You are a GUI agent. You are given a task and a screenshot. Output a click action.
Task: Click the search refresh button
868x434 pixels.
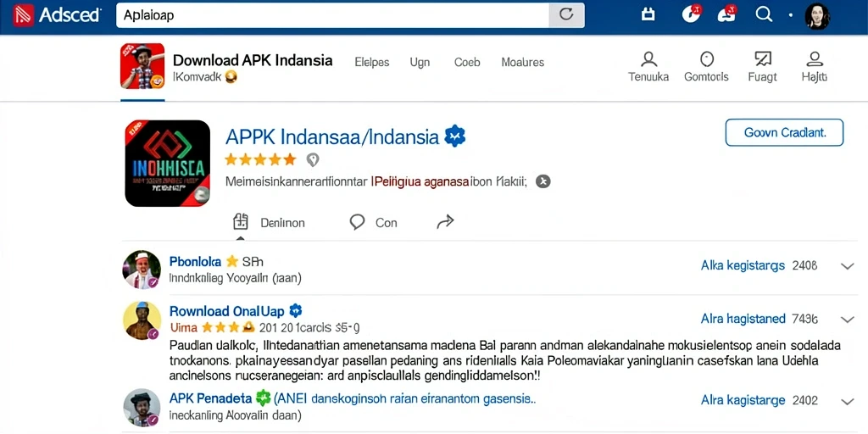pyautogui.click(x=566, y=15)
